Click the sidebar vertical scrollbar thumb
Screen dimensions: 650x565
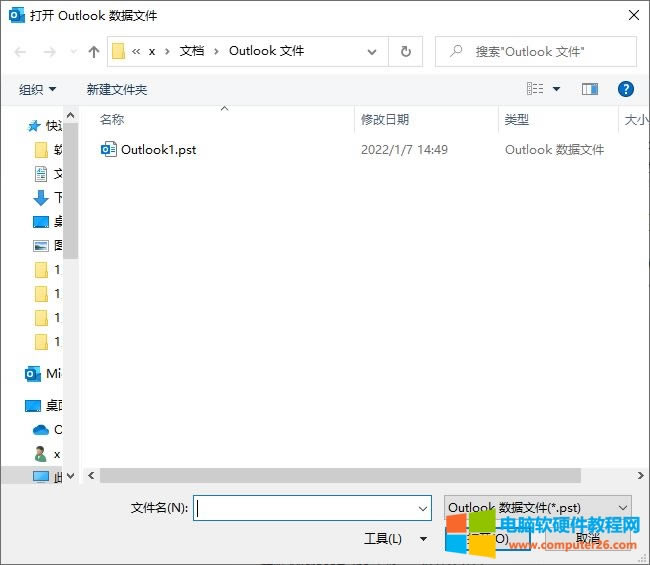[70, 191]
